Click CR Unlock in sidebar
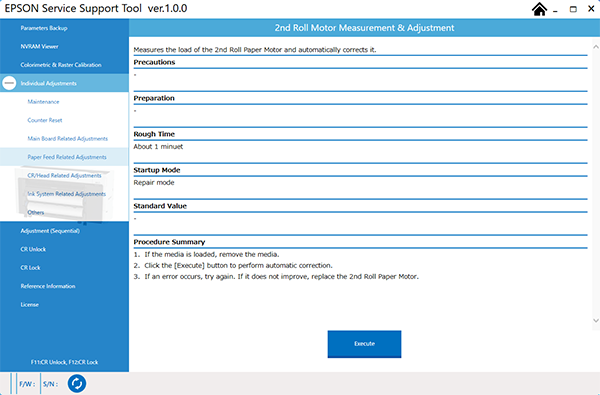The width and height of the screenshot is (600, 395). click(x=33, y=249)
